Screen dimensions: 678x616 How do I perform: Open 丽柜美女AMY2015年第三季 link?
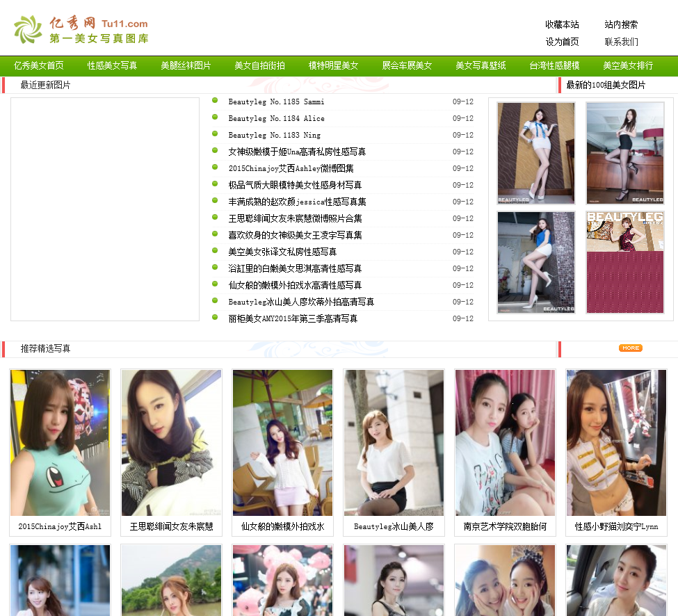[293, 318]
